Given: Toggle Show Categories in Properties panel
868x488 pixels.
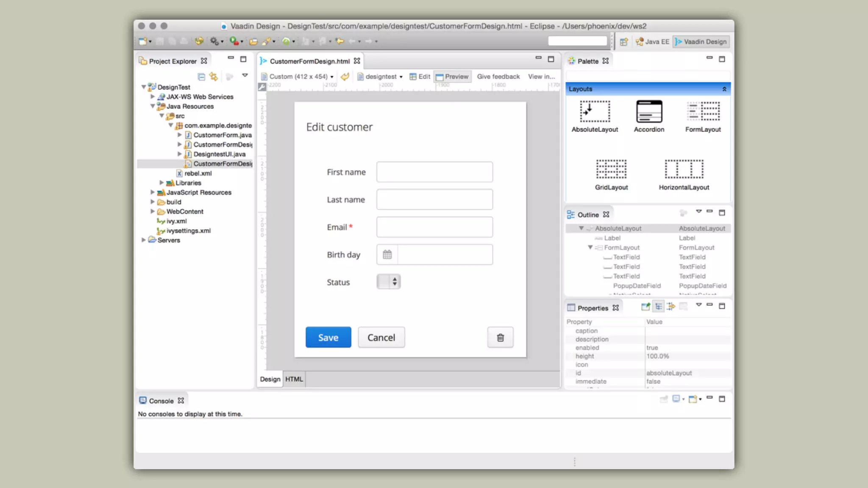Looking at the screenshot, I should 658,307.
